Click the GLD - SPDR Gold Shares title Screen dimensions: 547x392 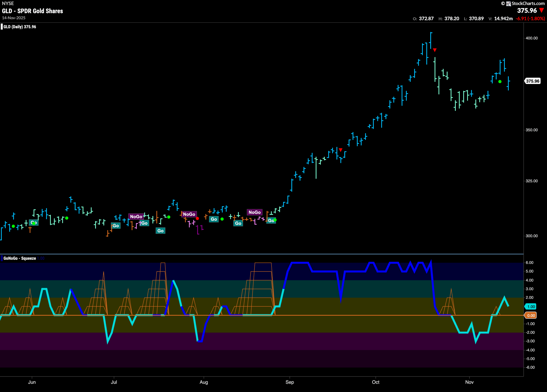tap(32, 11)
